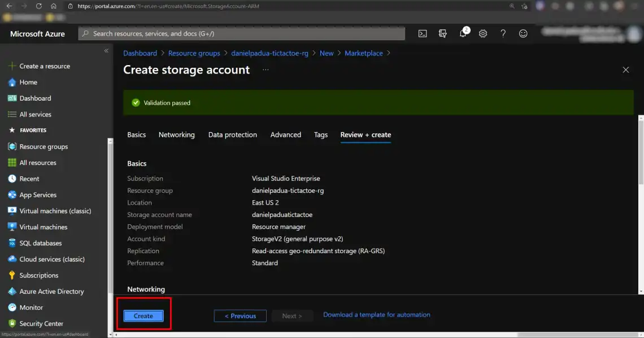Open the ellipsis menu beside the page title
Screen dimensions: 644x338
click(266, 70)
